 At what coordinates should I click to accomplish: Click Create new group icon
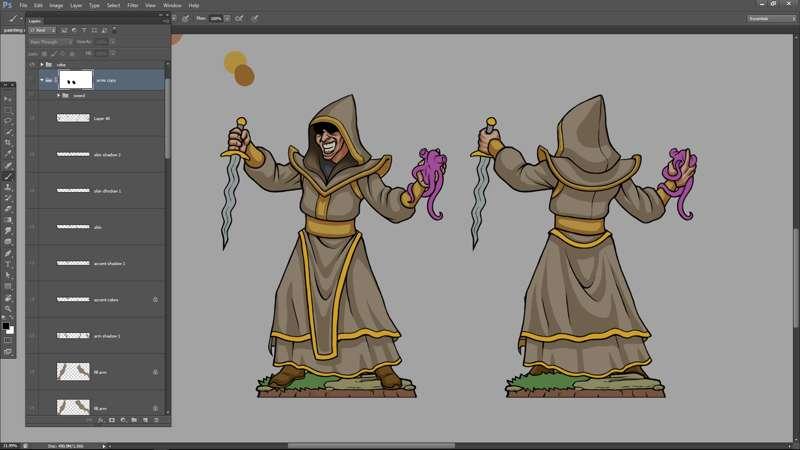pyautogui.click(x=134, y=420)
